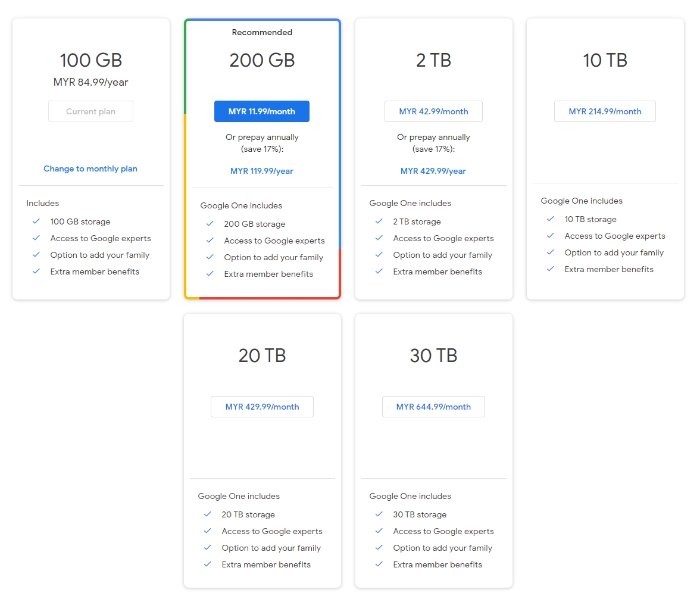Click the 200 GB plan heading
700x596 pixels.
coord(262,60)
